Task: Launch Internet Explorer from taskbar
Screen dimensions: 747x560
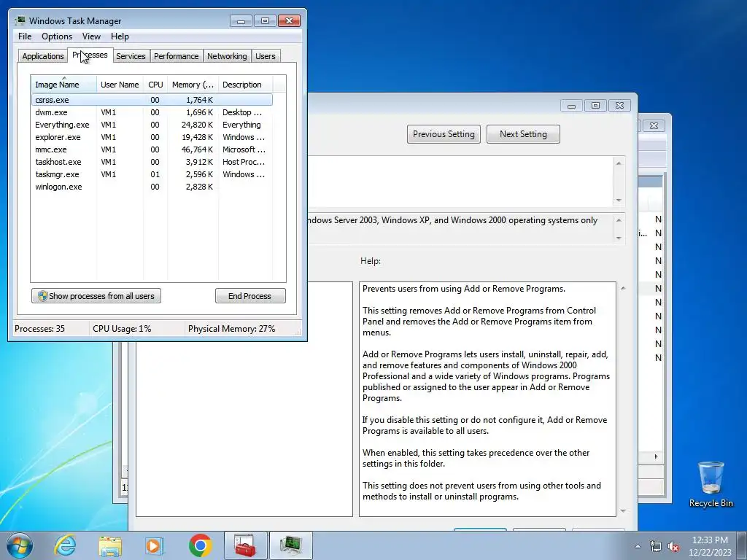Action: tap(65, 545)
